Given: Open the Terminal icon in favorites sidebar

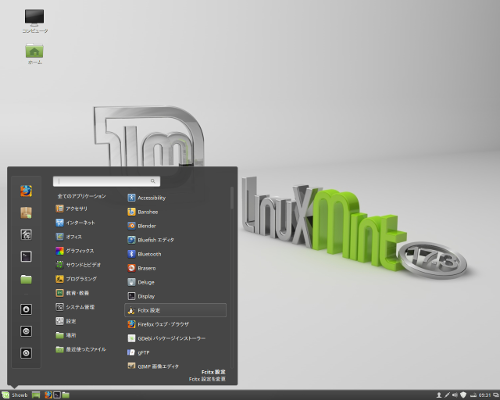Looking at the screenshot, I should (x=26, y=256).
